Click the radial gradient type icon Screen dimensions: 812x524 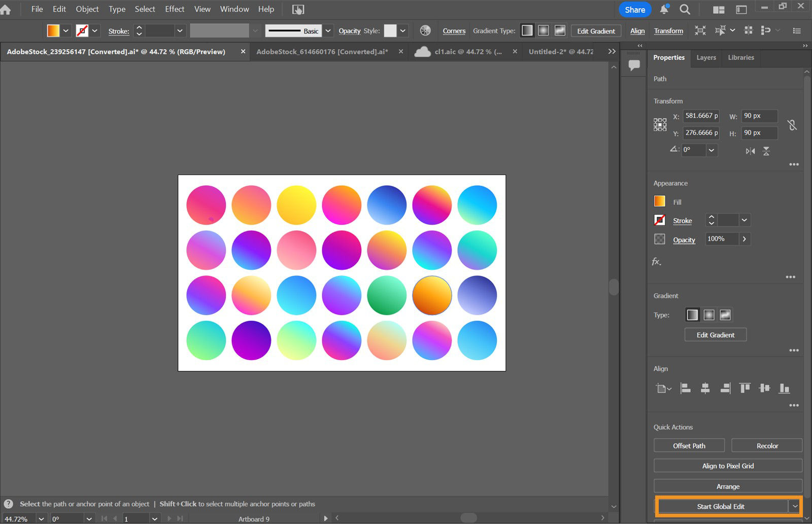(708, 315)
